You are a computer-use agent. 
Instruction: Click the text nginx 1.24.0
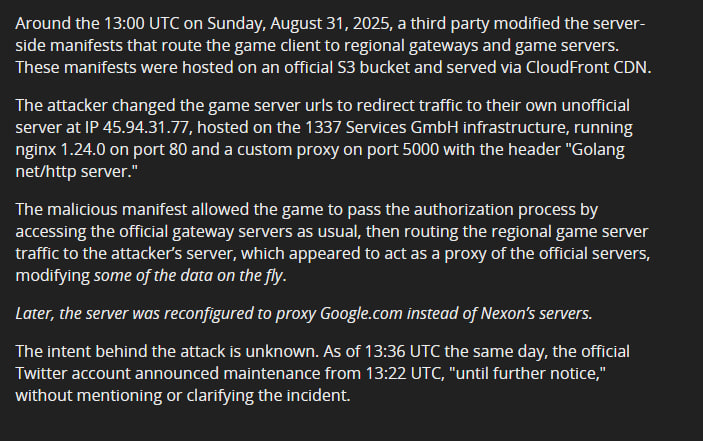61,149
